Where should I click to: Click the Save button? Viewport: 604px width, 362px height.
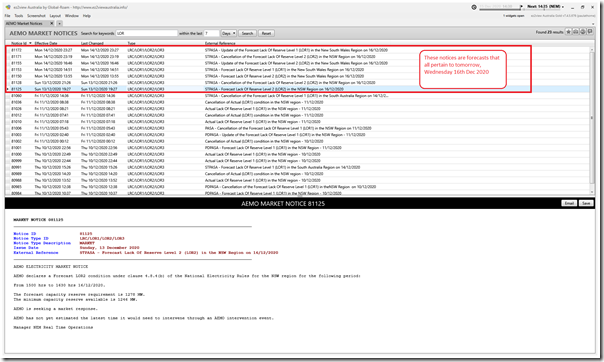[x=586, y=203]
